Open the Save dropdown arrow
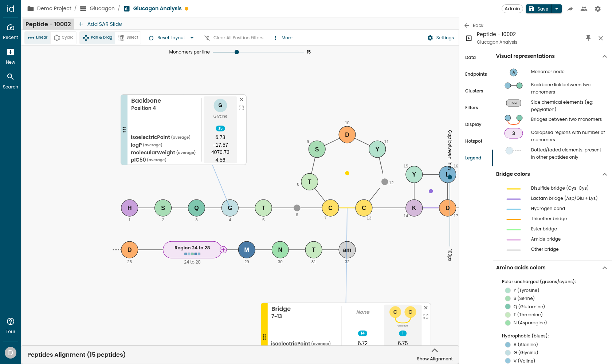 [557, 9]
